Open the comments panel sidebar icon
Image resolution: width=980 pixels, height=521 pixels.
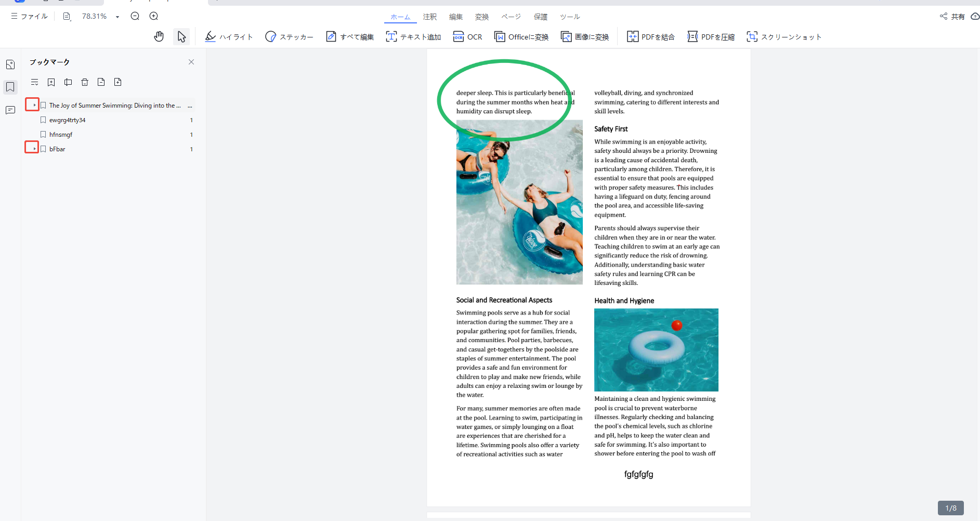coord(10,110)
